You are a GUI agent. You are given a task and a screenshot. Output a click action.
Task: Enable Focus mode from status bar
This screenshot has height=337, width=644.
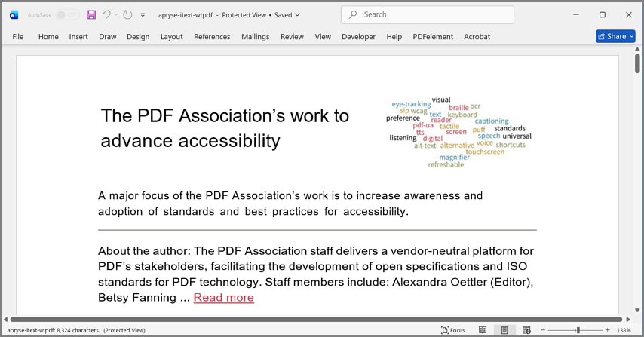(452, 330)
